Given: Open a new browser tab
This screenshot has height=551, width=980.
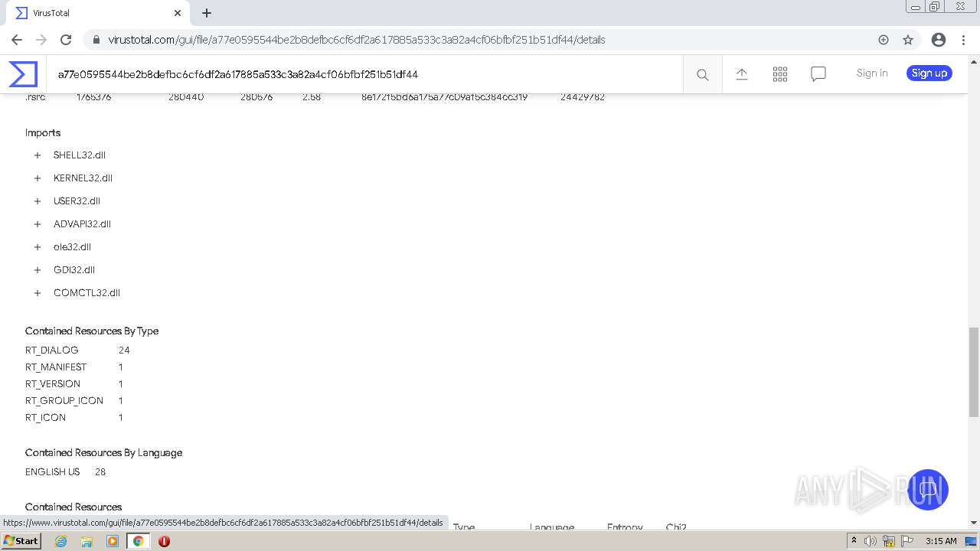Looking at the screenshot, I should [207, 13].
